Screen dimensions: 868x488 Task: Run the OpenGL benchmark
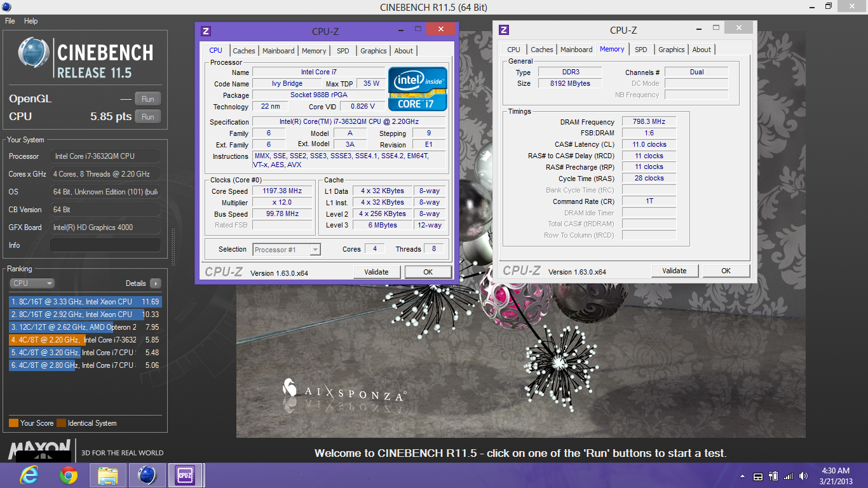click(x=148, y=99)
